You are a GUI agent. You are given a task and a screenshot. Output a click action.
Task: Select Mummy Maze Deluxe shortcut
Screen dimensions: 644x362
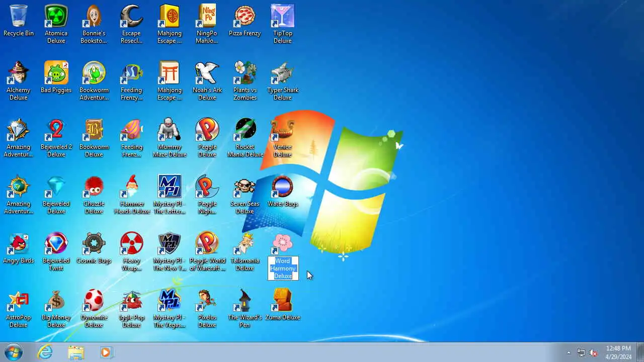tap(170, 130)
